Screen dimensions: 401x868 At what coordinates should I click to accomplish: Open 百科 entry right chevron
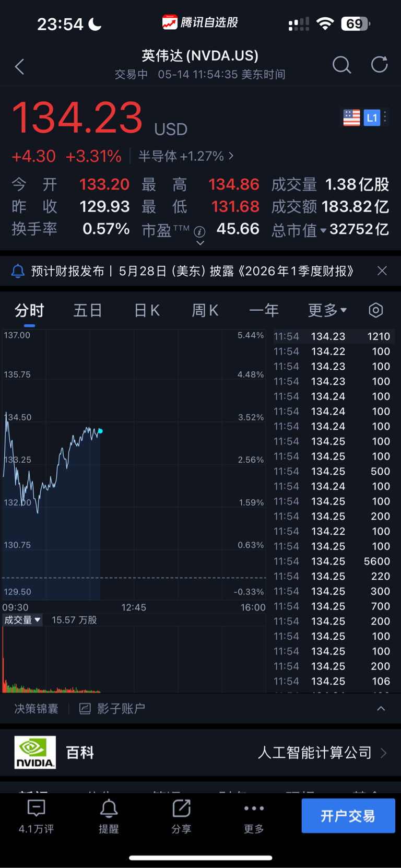pos(384,753)
